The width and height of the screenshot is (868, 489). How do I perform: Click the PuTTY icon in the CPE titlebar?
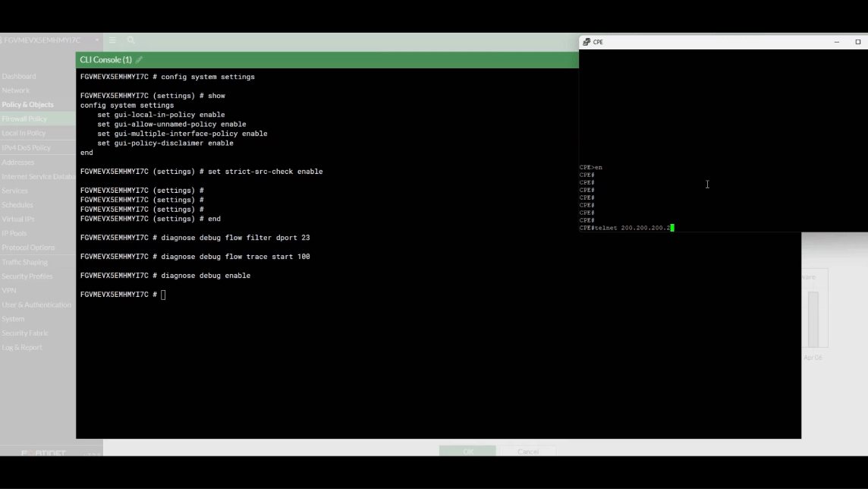[x=586, y=42]
